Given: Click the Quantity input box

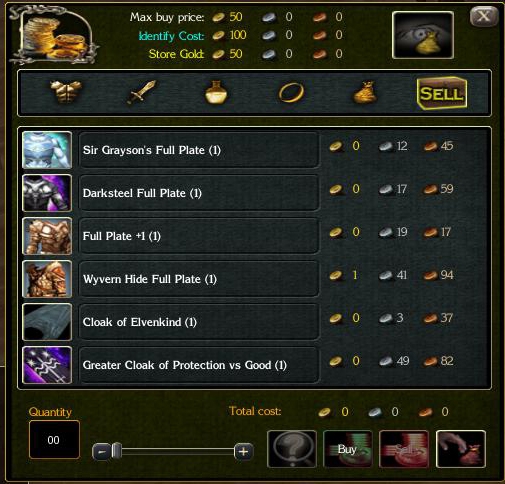Looking at the screenshot, I should [x=54, y=440].
